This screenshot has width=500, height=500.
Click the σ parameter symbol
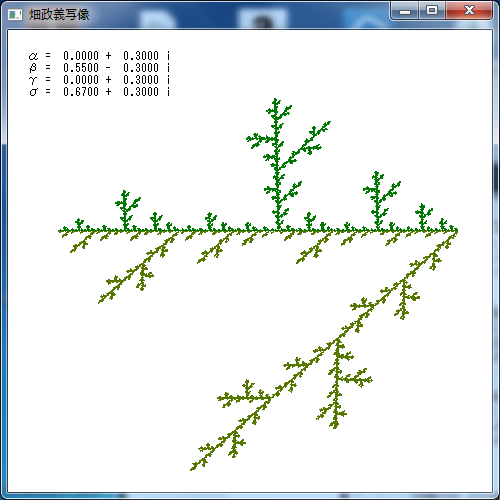point(33,92)
